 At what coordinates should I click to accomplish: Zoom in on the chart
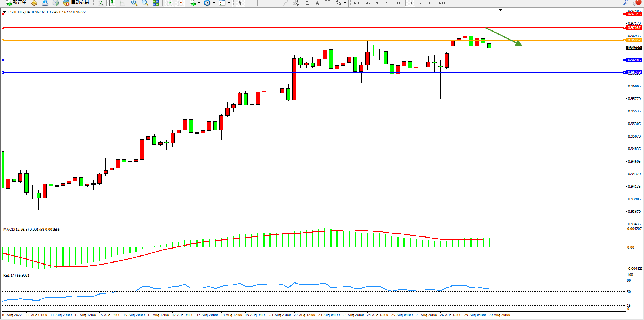(x=134, y=3)
